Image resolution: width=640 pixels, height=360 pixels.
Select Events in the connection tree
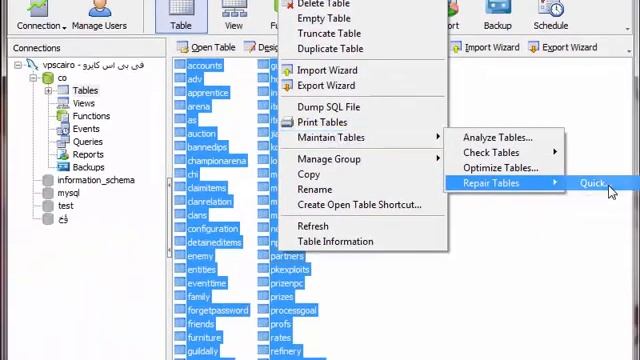click(x=86, y=129)
